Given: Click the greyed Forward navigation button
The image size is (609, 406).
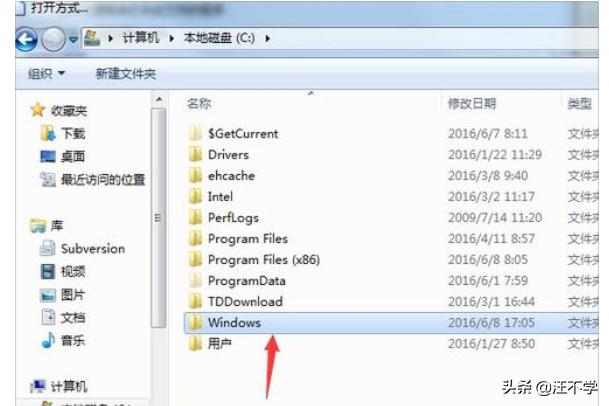Looking at the screenshot, I should (53, 39).
